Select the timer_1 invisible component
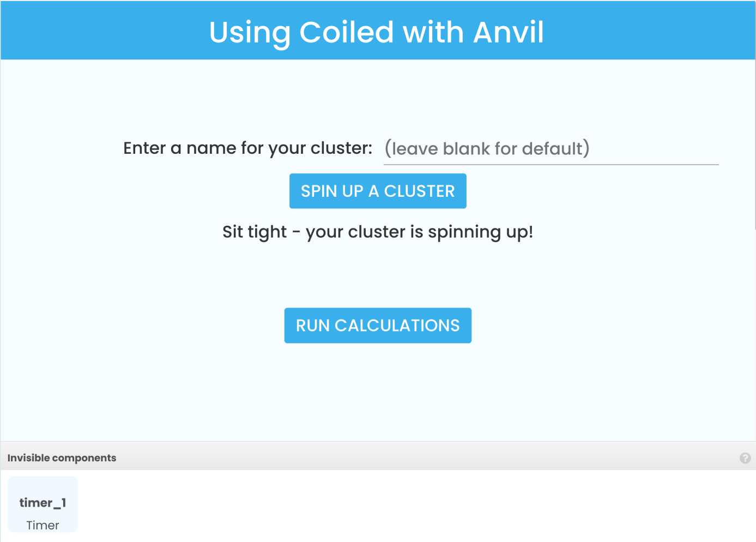Viewport: 756px width, 542px height. (x=43, y=504)
